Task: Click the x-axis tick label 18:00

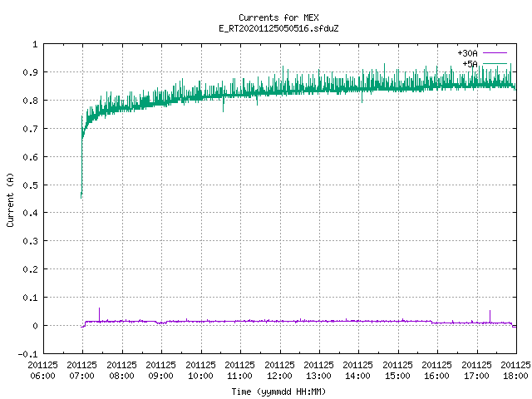Action: click(515, 376)
